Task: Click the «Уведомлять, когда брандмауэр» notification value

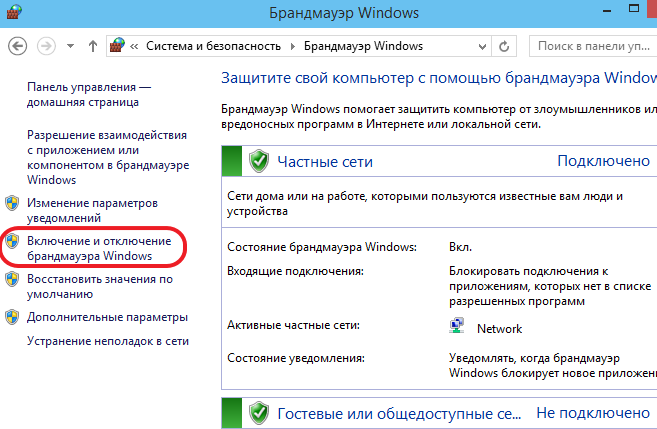Action: coord(553,366)
